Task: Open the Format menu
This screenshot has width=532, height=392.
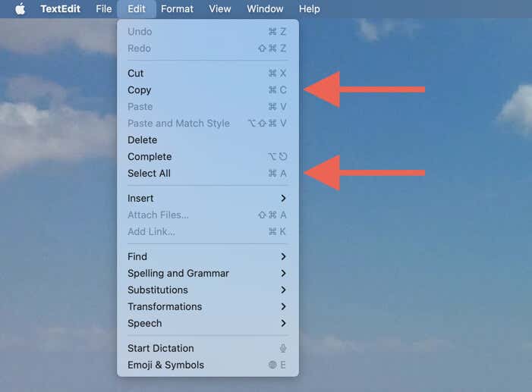Action: (177, 9)
